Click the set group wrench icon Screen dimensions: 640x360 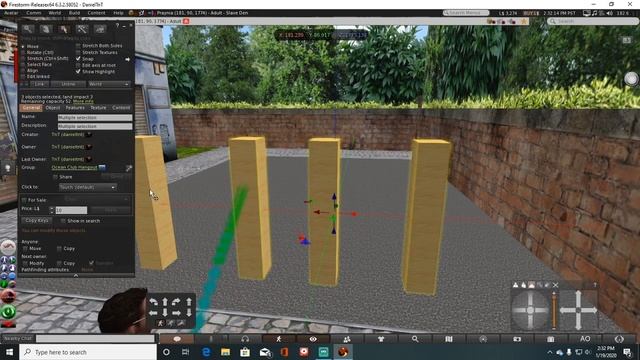pos(129,168)
